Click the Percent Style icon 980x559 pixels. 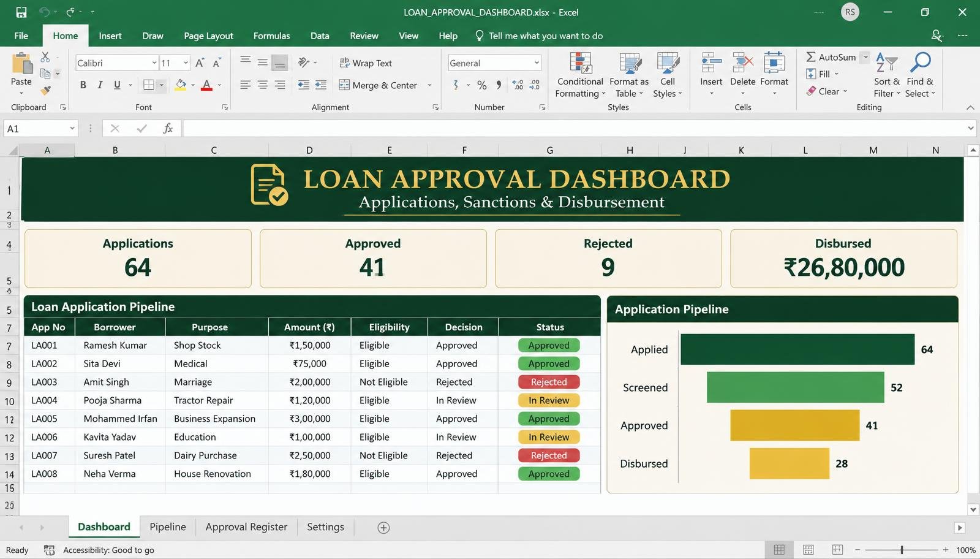pos(482,85)
